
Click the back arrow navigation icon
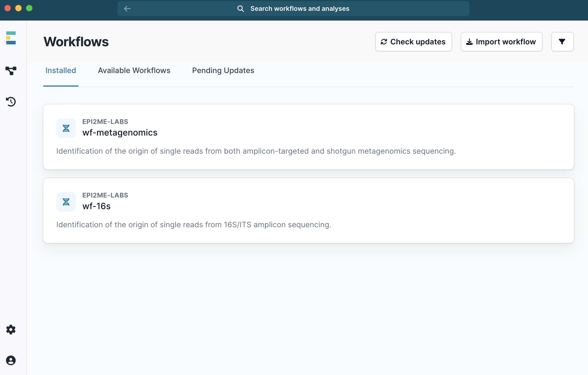[x=127, y=8]
